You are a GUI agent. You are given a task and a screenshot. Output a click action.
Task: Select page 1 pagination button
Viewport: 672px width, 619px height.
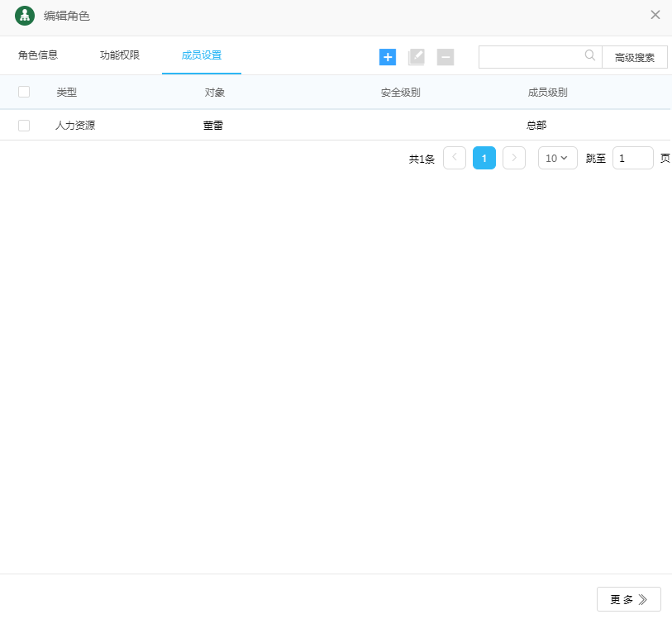(484, 158)
